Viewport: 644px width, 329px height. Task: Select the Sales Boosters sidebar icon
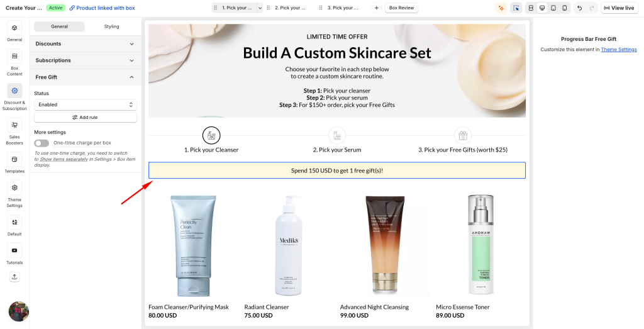click(x=14, y=125)
